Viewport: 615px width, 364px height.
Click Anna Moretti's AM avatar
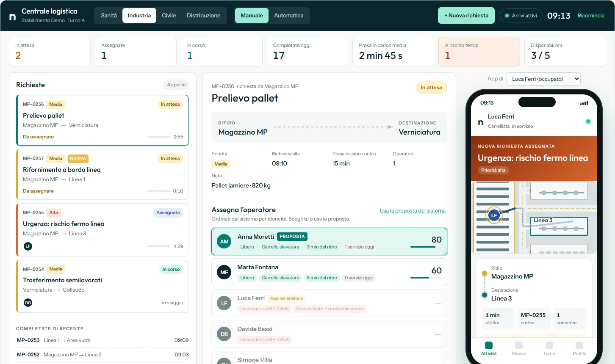[224, 241]
